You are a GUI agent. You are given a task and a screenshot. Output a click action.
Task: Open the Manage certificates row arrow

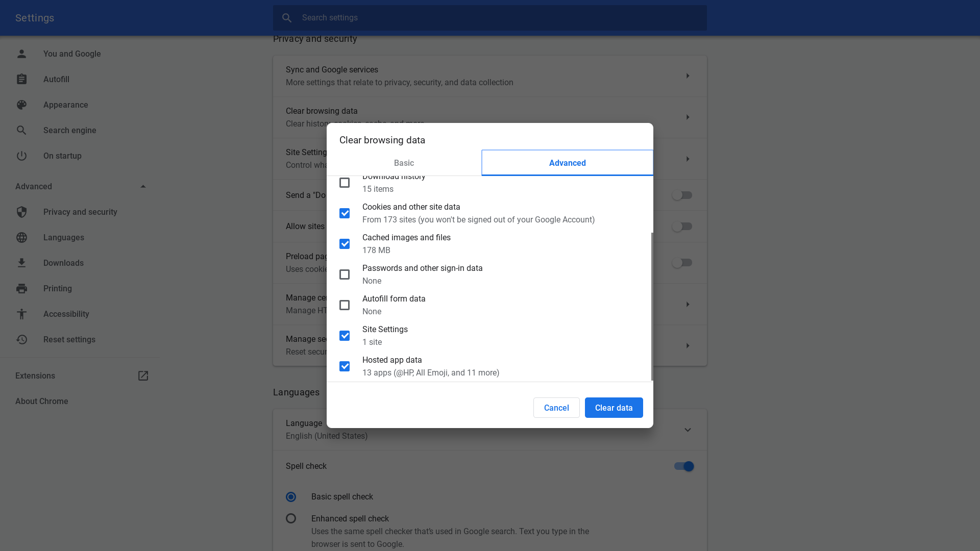pyautogui.click(x=688, y=305)
